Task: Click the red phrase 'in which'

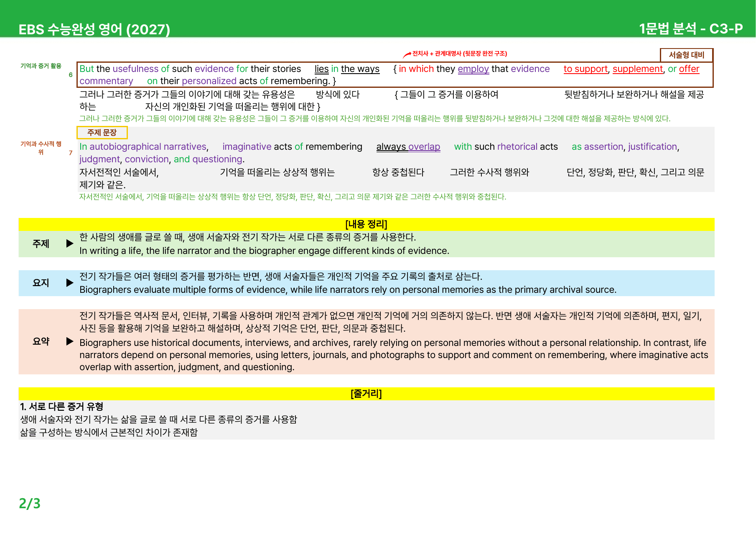Action: coord(416,69)
